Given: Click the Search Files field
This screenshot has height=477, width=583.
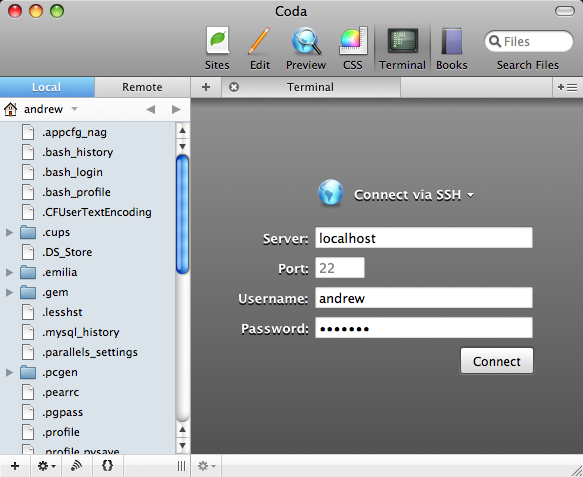Looking at the screenshot, I should [x=529, y=41].
